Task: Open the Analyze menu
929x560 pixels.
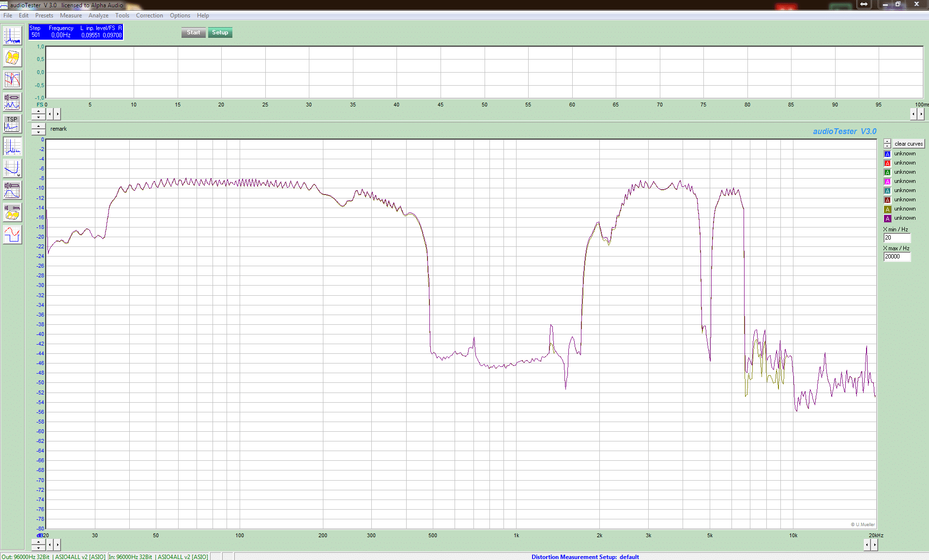Action: (x=98, y=15)
